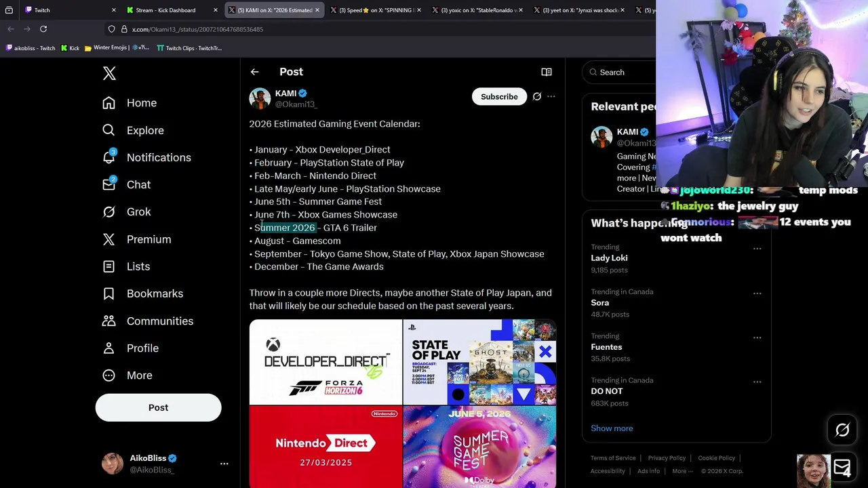Click the X logo icon
The width and height of the screenshot is (868, 488).
point(109,73)
